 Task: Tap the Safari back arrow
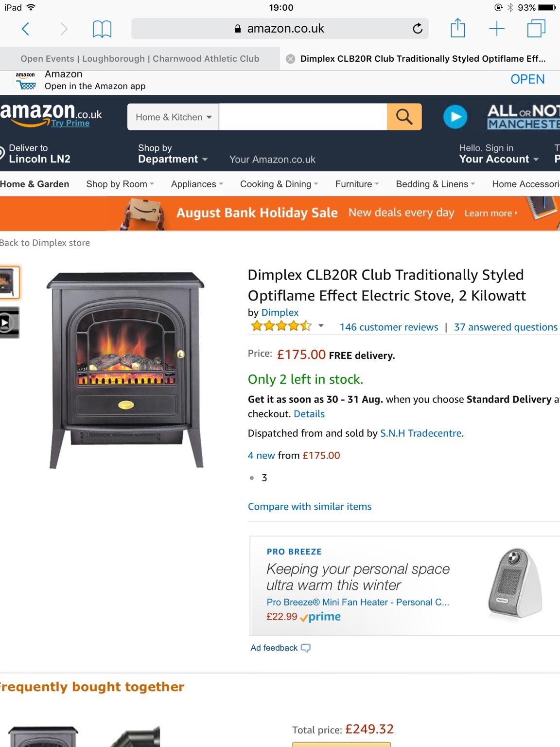pyautogui.click(x=26, y=29)
